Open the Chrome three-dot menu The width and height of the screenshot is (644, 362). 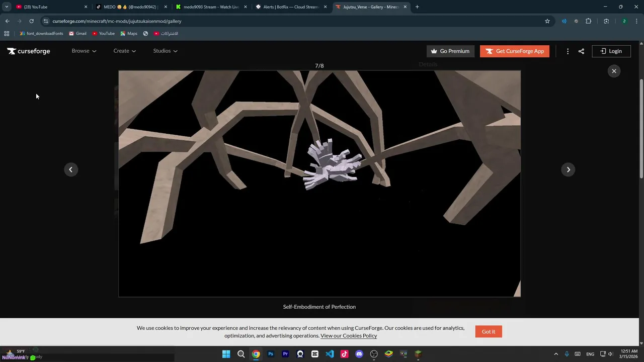click(x=636, y=21)
